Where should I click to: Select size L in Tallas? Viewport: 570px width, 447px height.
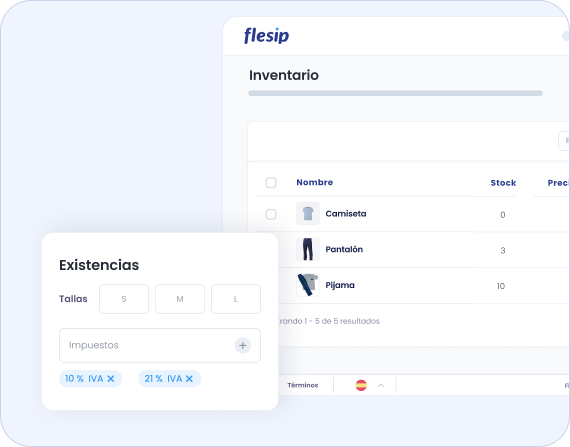pyautogui.click(x=236, y=299)
